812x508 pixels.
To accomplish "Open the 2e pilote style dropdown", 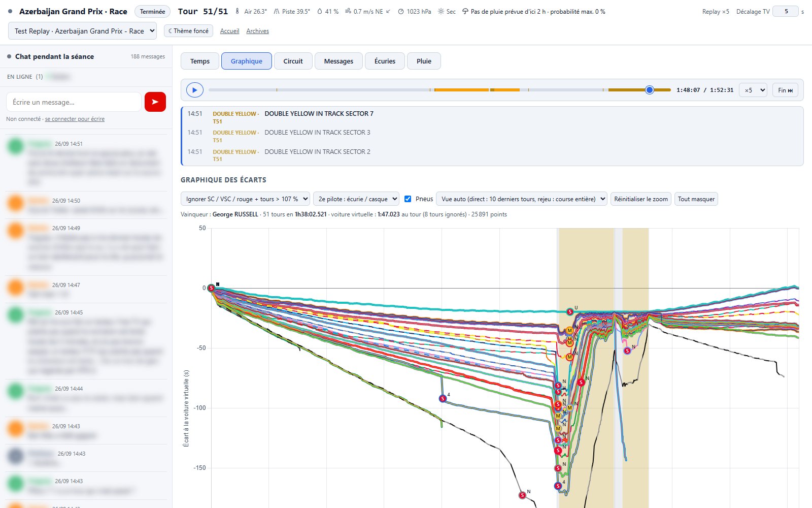I will click(x=356, y=199).
